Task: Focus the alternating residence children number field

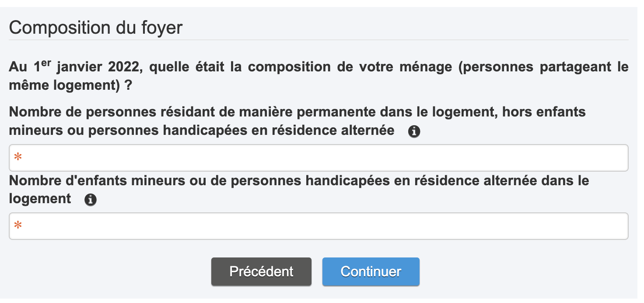Action: pos(318,226)
